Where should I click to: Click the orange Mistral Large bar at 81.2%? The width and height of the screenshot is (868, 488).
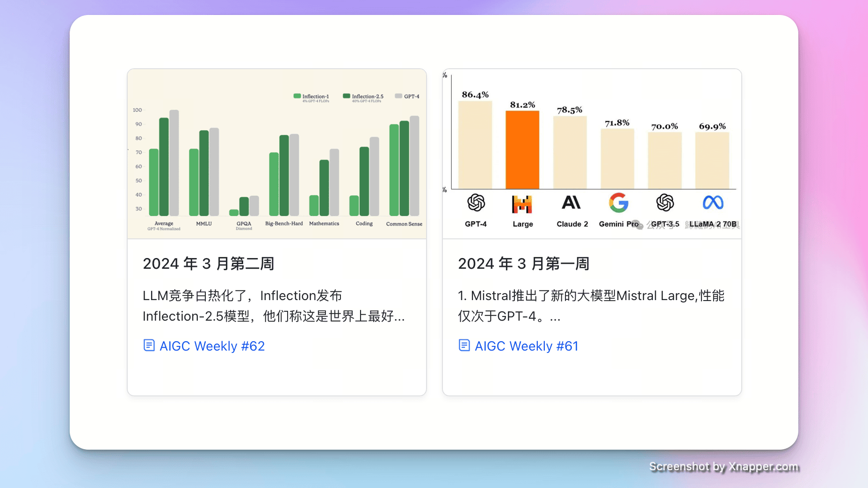[522, 150]
